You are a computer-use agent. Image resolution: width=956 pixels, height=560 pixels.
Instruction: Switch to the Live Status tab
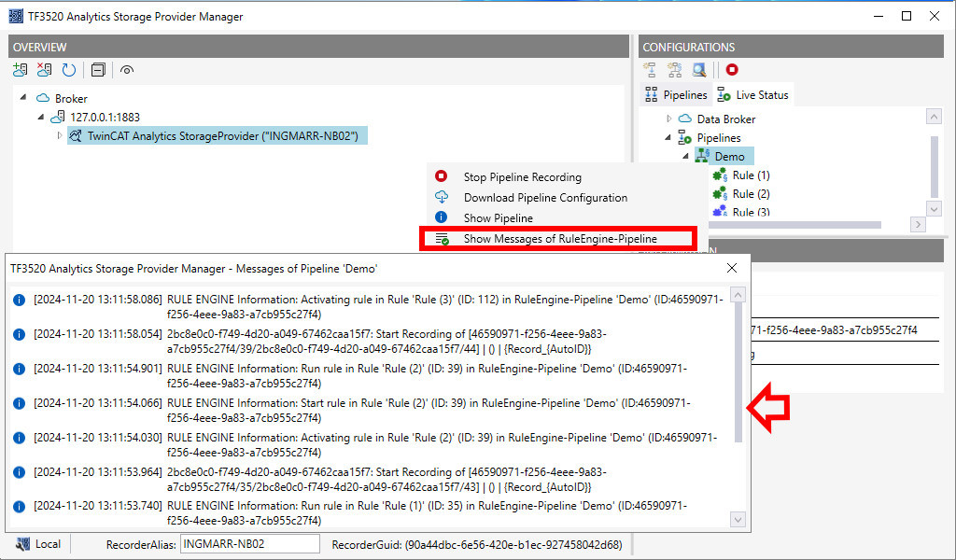[752, 94]
